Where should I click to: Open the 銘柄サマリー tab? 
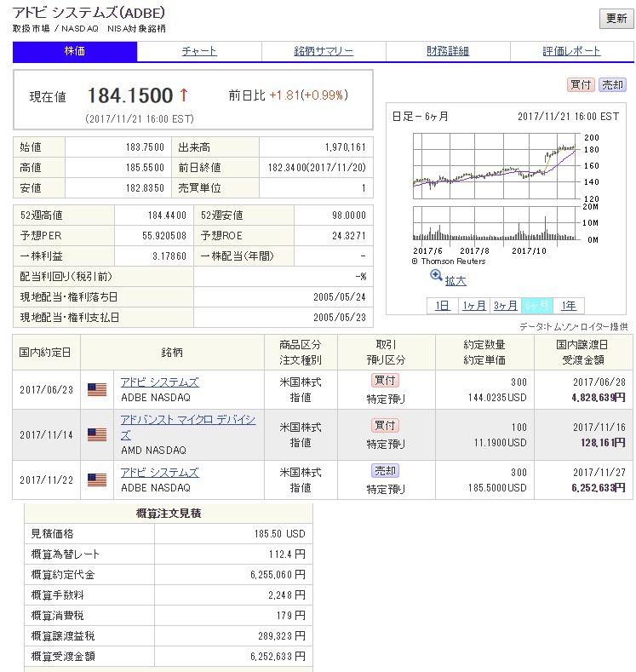pos(324,51)
